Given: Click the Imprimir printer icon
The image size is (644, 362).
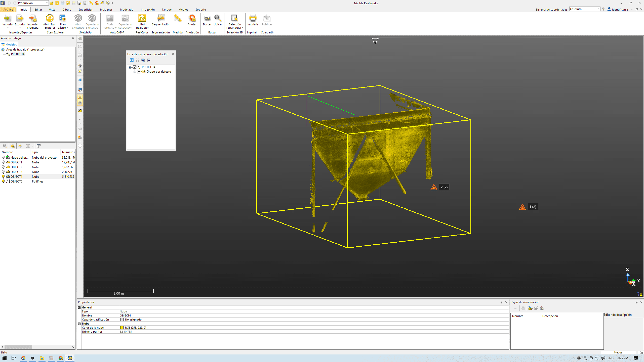Looking at the screenshot, I should coord(253,18).
